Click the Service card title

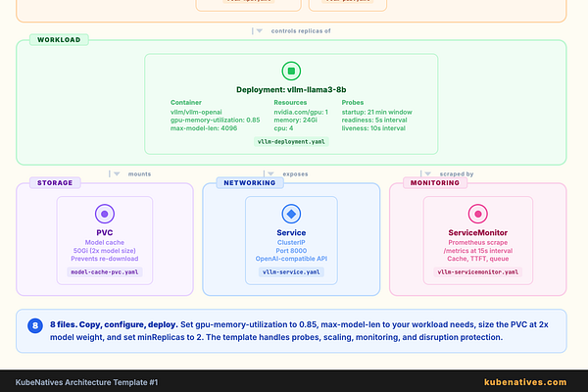coord(291,232)
